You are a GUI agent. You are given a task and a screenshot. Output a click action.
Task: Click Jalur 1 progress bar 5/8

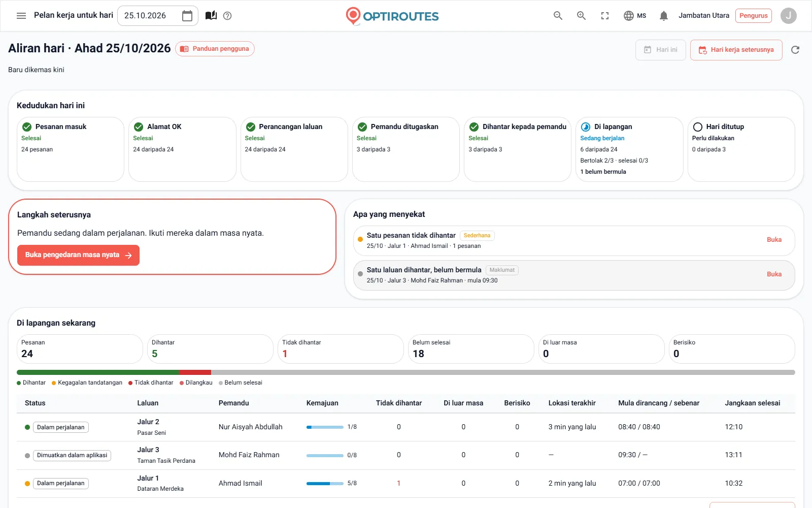point(325,484)
